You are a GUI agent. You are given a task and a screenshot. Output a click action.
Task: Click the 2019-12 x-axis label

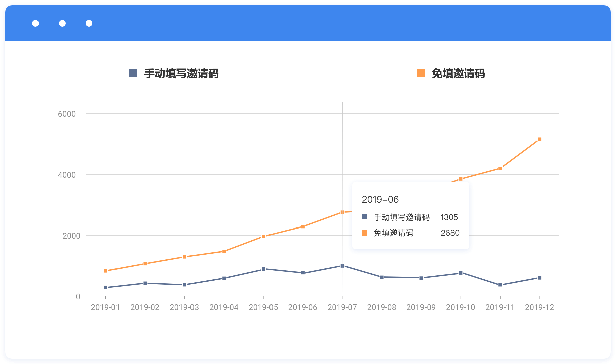tap(540, 307)
